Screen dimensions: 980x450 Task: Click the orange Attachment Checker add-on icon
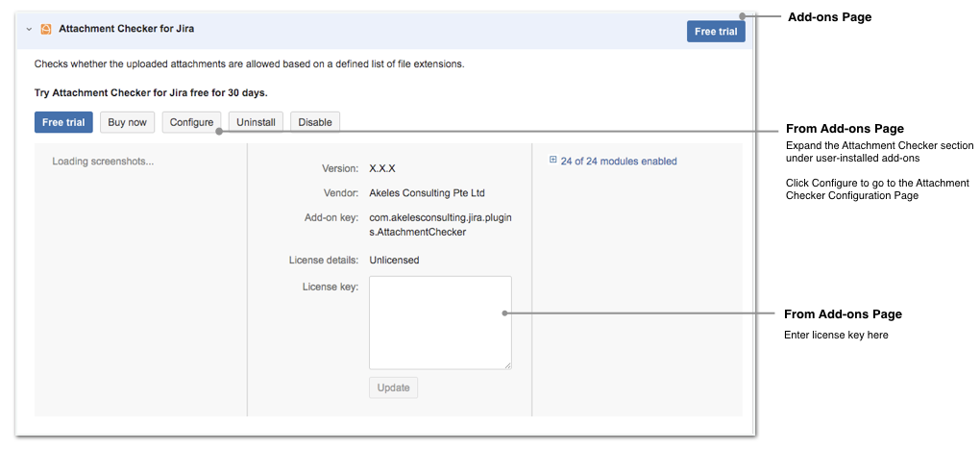[45, 30]
